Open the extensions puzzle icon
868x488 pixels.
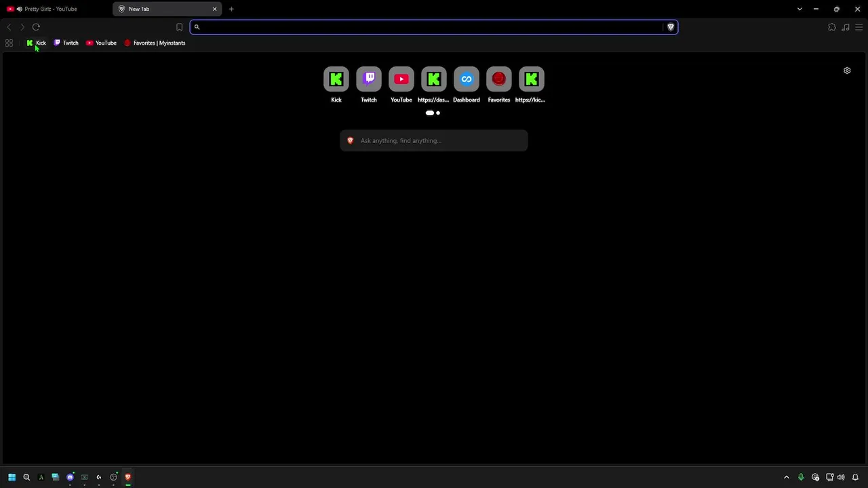[832, 27]
